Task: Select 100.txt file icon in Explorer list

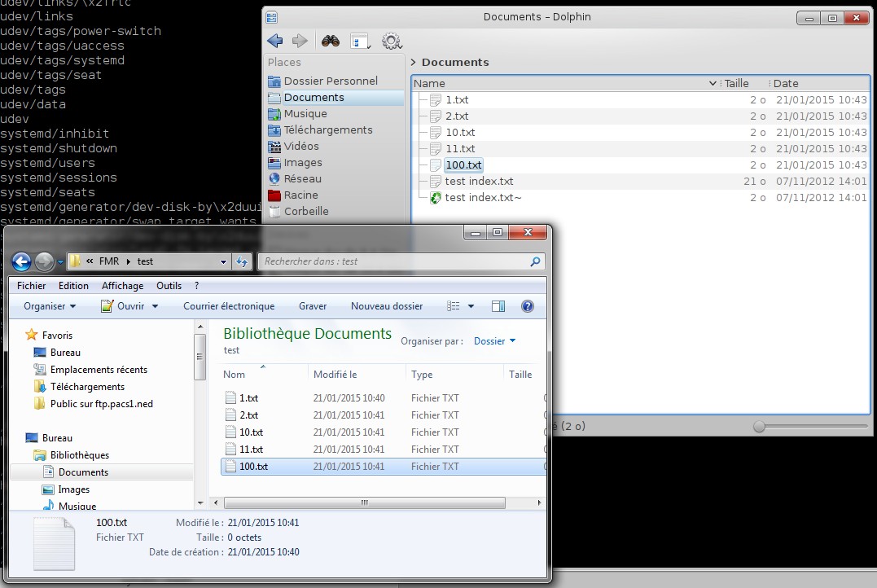Action: point(230,467)
